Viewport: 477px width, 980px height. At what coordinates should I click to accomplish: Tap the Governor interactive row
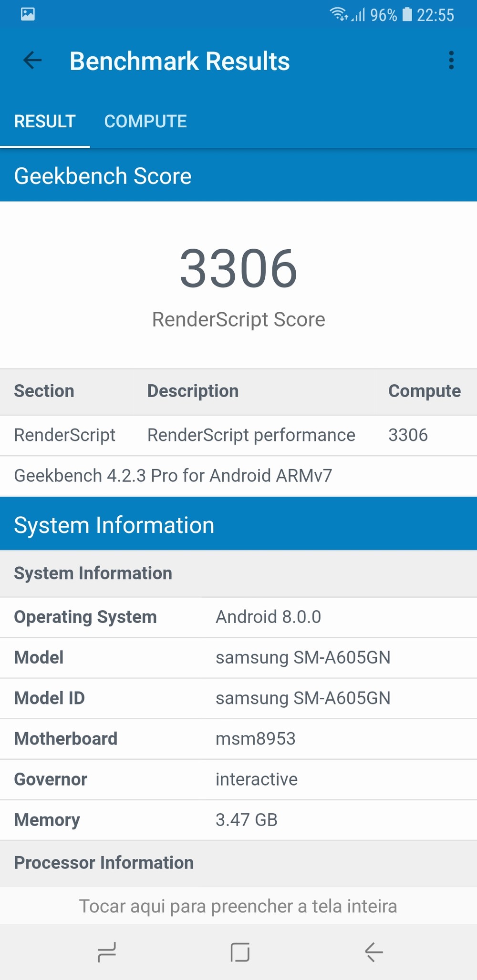pos(238,779)
